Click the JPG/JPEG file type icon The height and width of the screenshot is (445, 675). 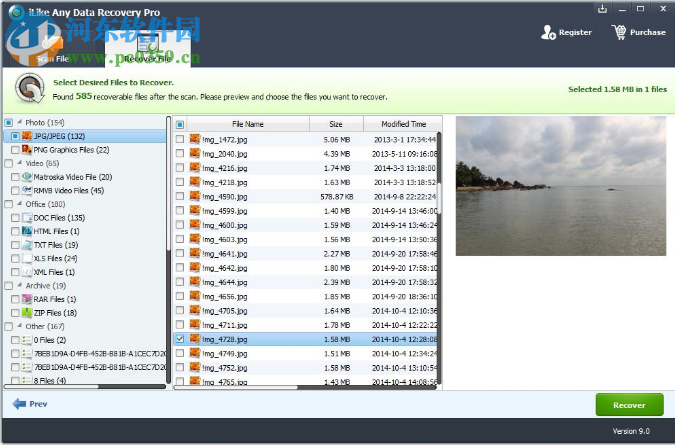click(x=27, y=136)
